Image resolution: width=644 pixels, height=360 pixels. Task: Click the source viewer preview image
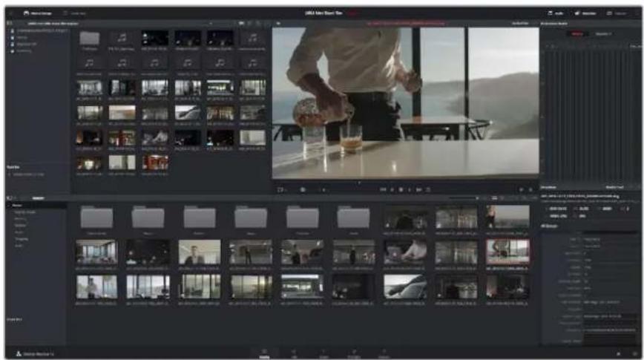(x=405, y=102)
